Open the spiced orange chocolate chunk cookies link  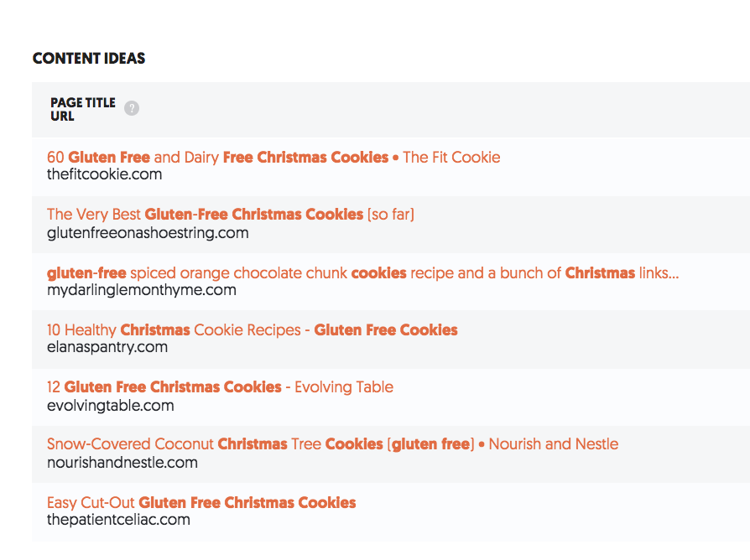point(362,273)
